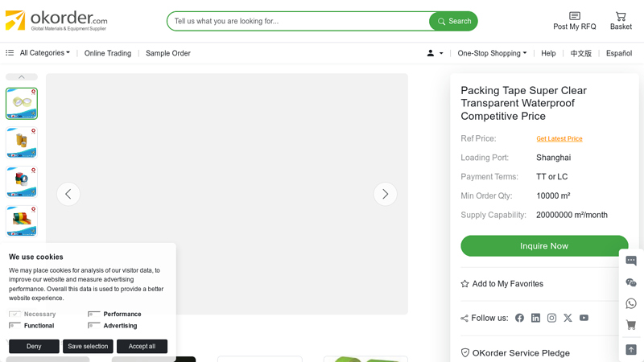
Task: Click the Post My RFQ icon
Action: click(575, 16)
